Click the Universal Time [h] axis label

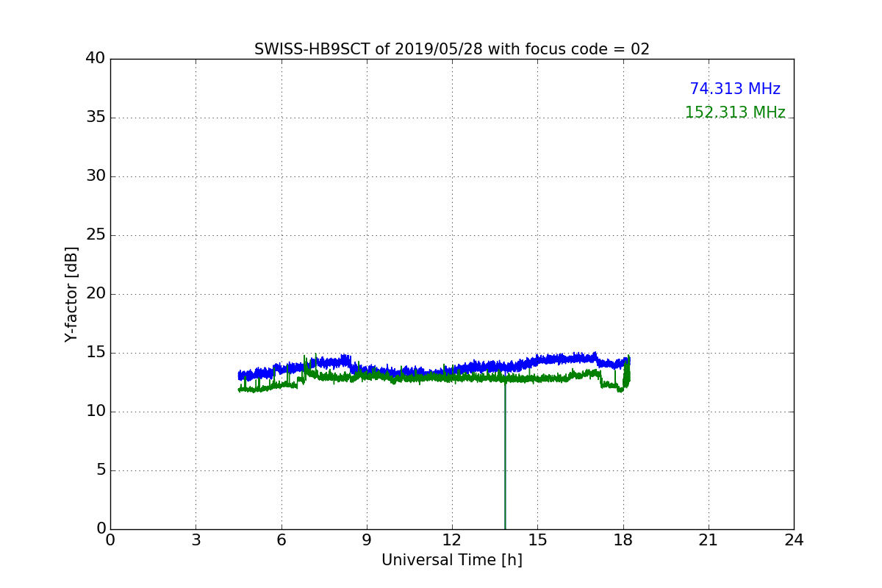(452, 560)
